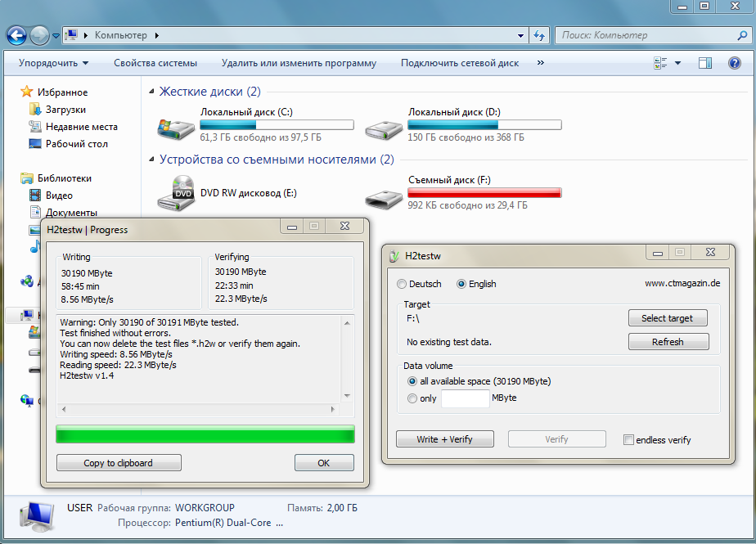Click the capacity bar of drive D:
756x544 pixels.
[x=484, y=125]
